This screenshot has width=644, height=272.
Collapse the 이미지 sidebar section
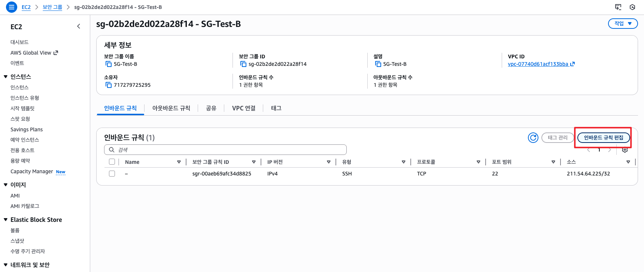(x=6, y=185)
